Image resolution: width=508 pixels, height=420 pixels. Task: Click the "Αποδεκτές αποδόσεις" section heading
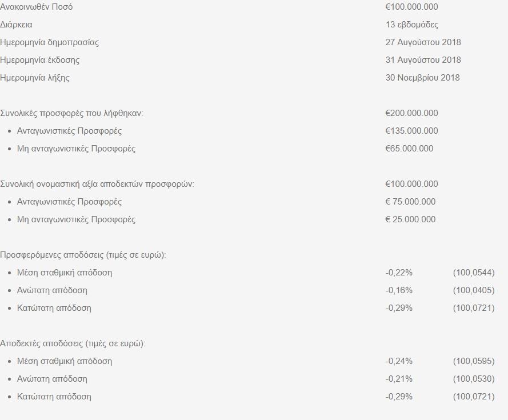tap(73, 343)
